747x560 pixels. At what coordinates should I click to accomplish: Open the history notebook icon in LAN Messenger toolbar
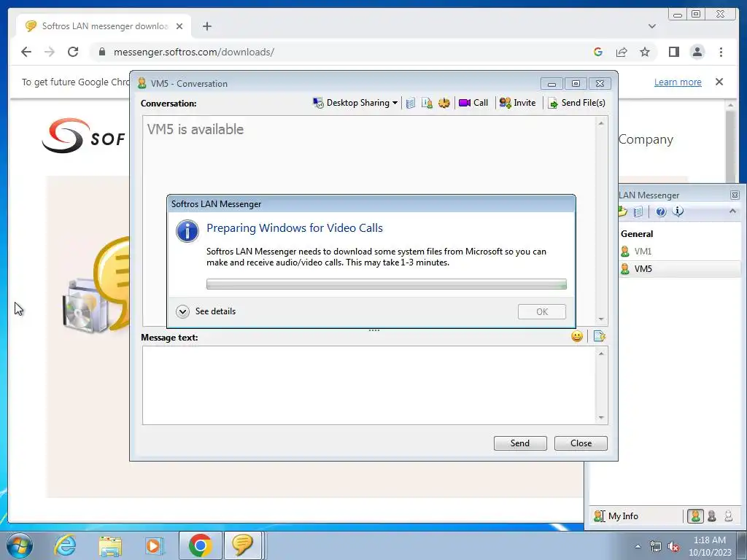click(x=638, y=212)
